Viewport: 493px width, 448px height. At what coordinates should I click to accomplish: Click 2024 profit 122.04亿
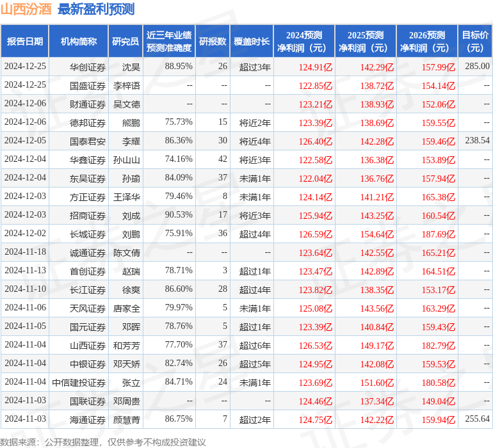point(316,179)
